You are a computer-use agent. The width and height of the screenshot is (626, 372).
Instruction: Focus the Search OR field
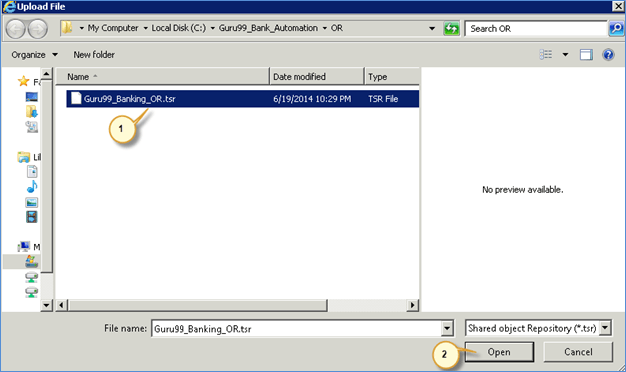(536, 29)
